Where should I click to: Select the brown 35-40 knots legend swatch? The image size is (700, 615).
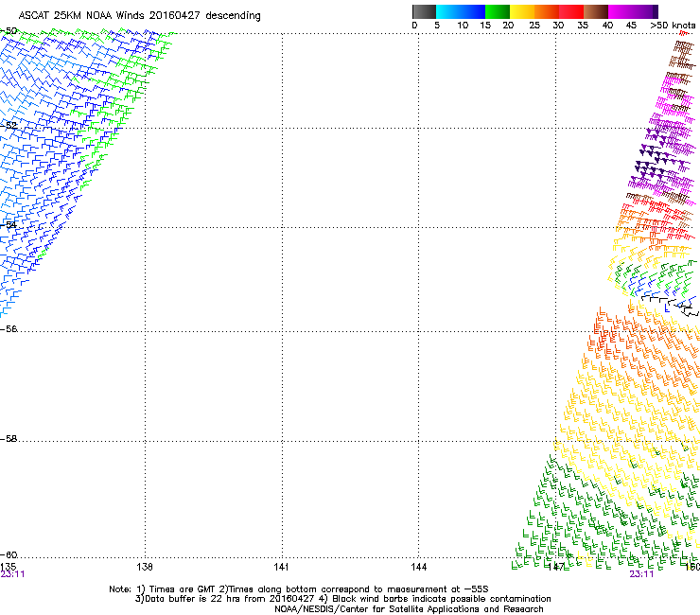click(596, 11)
